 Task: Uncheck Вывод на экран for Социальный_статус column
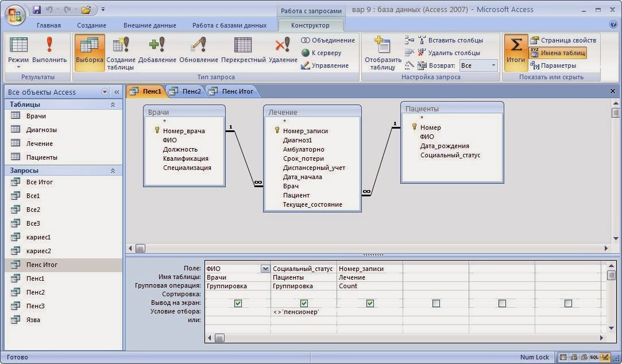[304, 303]
